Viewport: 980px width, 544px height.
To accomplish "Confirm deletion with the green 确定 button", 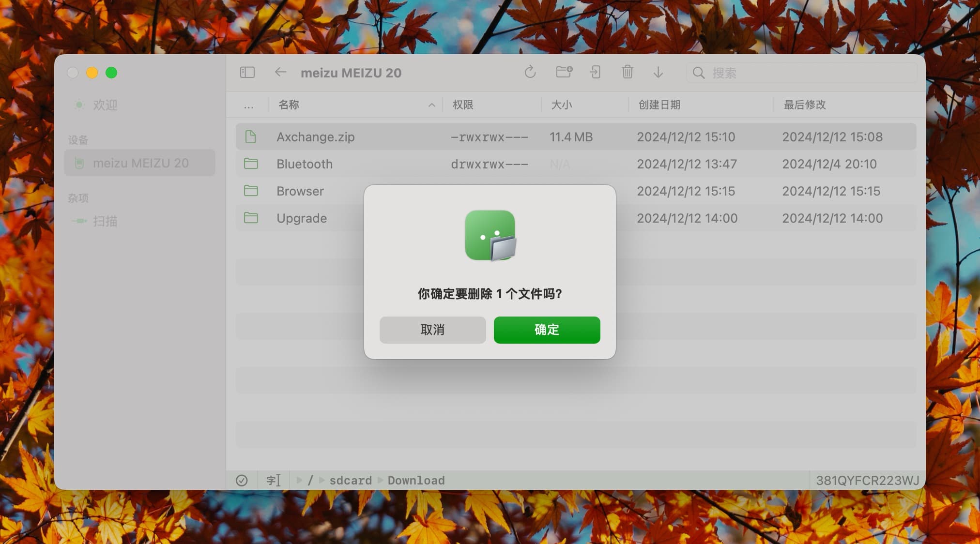I will click(547, 330).
